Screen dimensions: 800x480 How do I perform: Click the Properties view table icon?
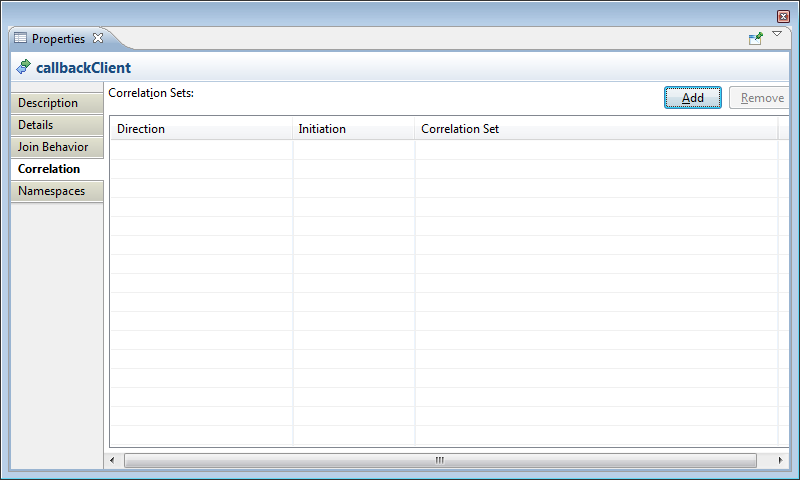(20, 39)
